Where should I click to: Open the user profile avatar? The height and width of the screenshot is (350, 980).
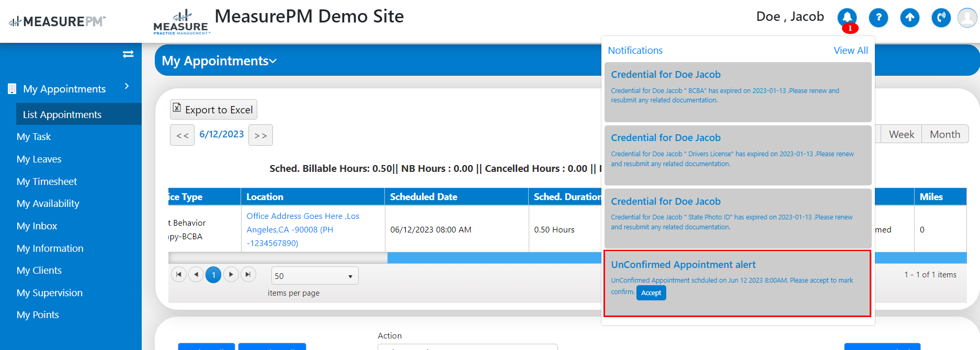(x=967, y=18)
